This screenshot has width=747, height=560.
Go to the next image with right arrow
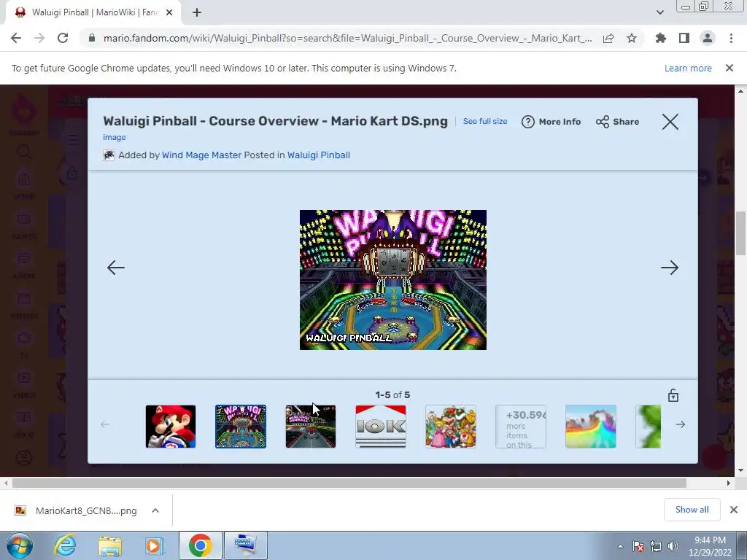pyautogui.click(x=670, y=268)
